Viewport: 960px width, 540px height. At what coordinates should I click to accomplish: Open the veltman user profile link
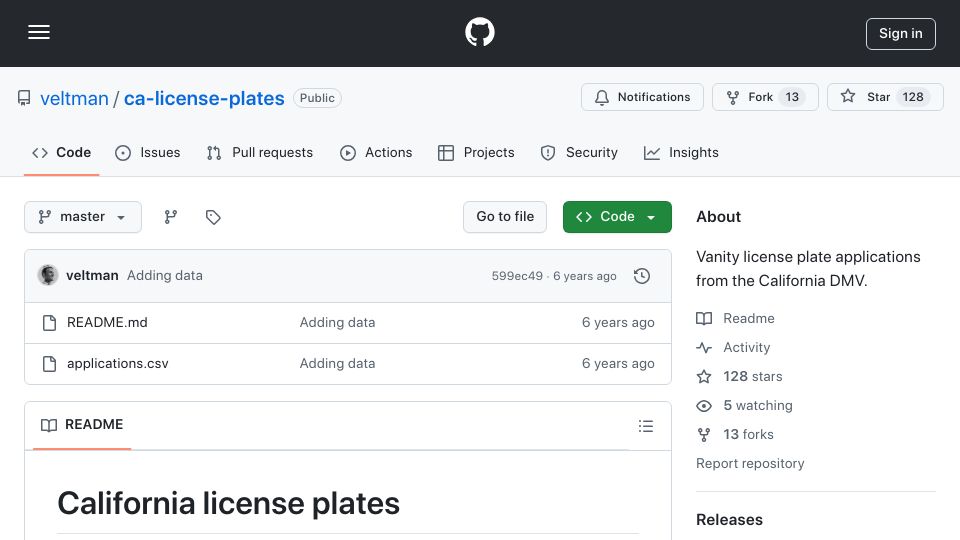(74, 99)
